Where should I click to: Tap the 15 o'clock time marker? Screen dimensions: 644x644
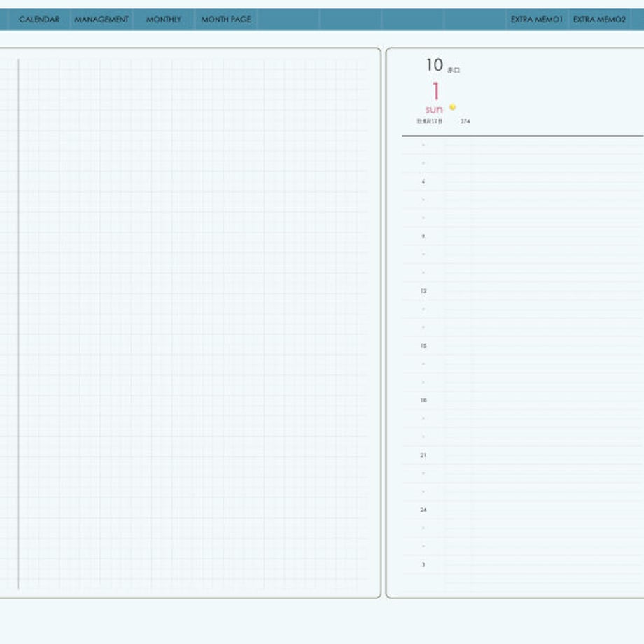423,346
